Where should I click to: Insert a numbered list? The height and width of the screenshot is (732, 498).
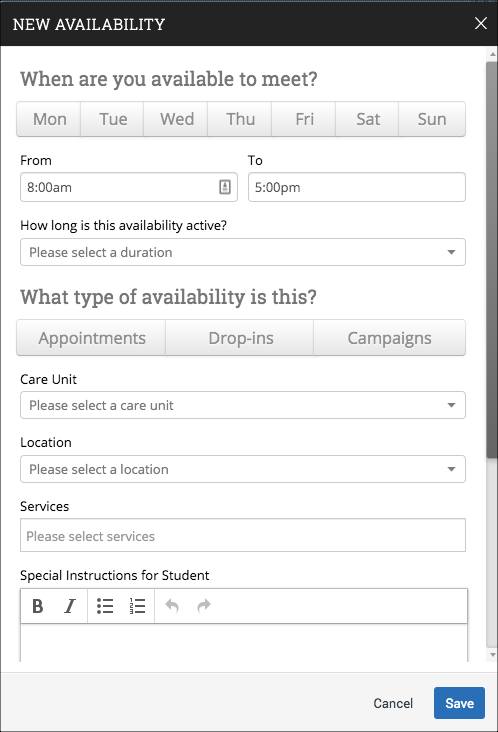[x=137, y=606]
